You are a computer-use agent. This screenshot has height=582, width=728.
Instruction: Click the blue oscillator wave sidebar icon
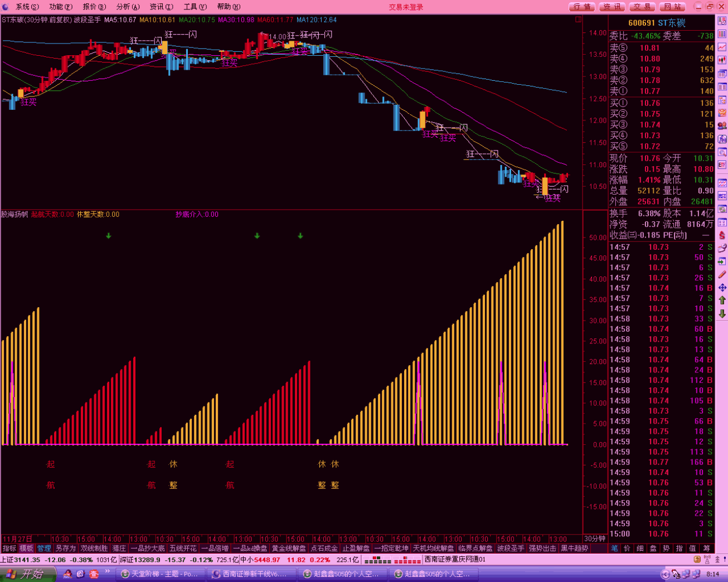click(722, 183)
